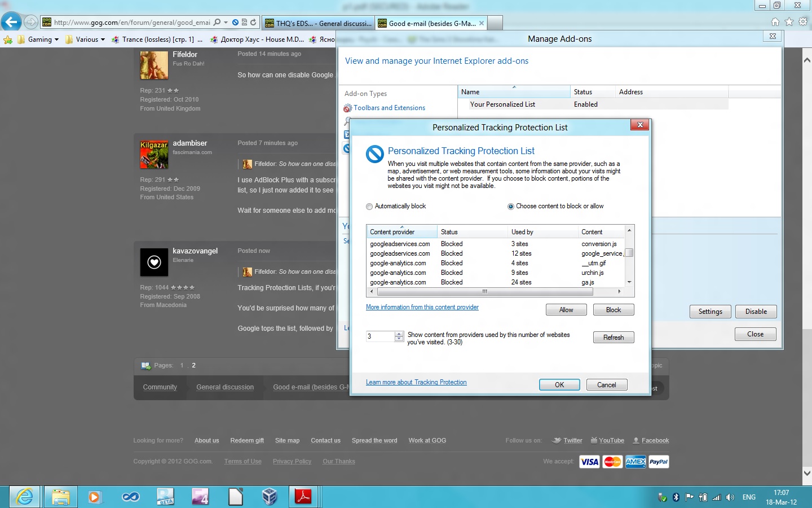The height and width of the screenshot is (508, 812).
Task: Click Disable in Manage Add-ons
Action: pos(756,312)
